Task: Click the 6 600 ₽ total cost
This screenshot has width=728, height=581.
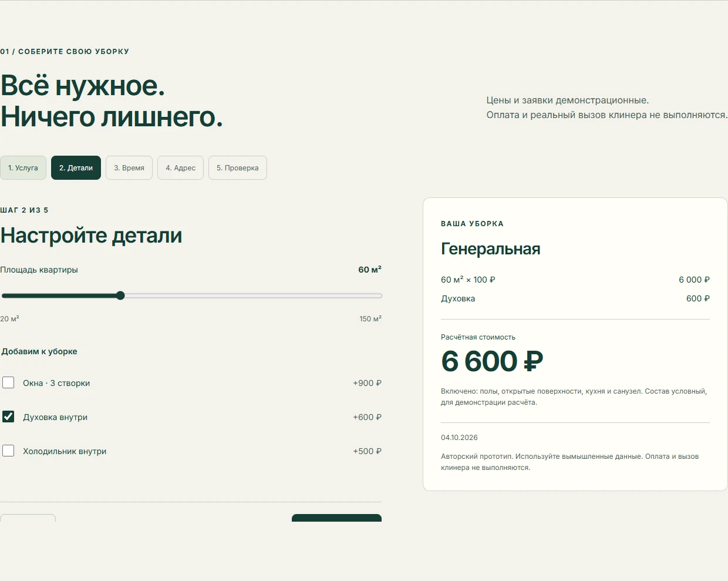Action: (x=492, y=361)
